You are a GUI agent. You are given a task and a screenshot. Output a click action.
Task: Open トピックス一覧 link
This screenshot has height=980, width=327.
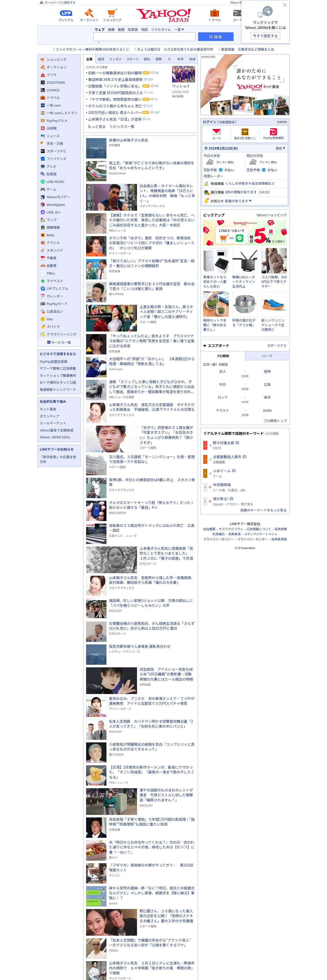pyautogui.click(x=122, y=127)
